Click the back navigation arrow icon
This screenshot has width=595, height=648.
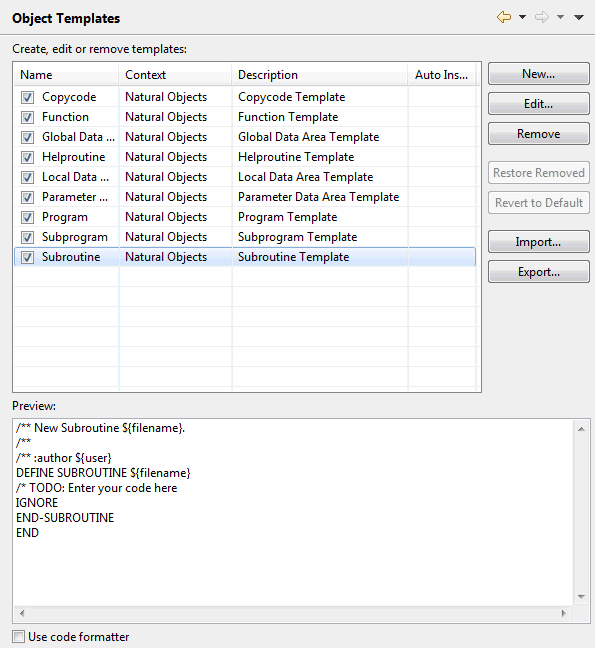504,17
